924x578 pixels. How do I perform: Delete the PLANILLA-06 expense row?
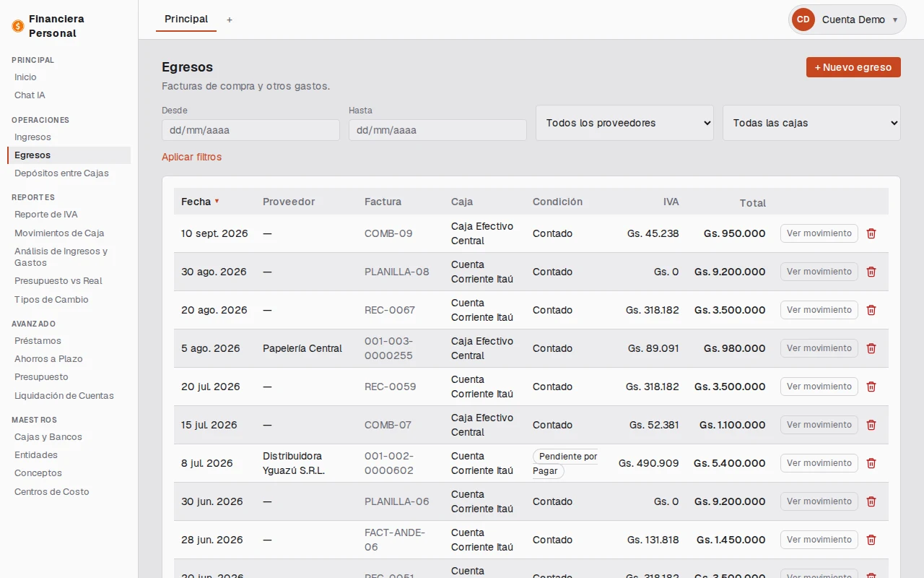pyautogui.click(x=871, y=501)
